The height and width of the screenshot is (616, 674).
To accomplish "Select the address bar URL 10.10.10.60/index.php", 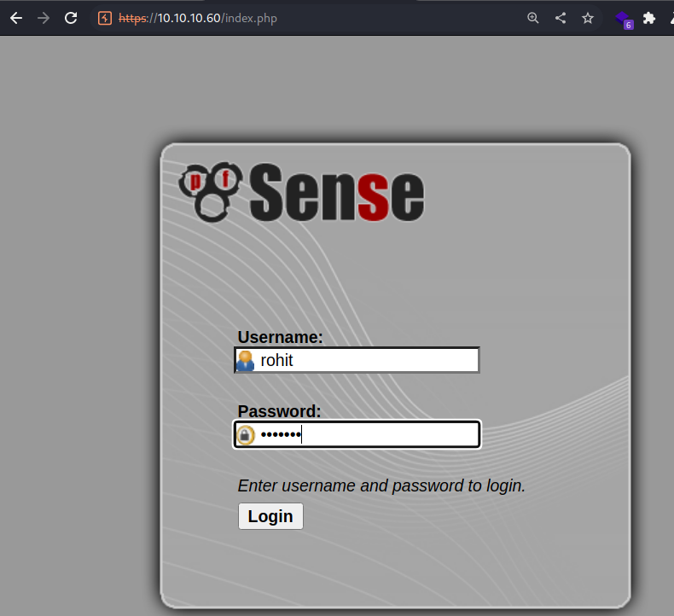I will [198, 18].
